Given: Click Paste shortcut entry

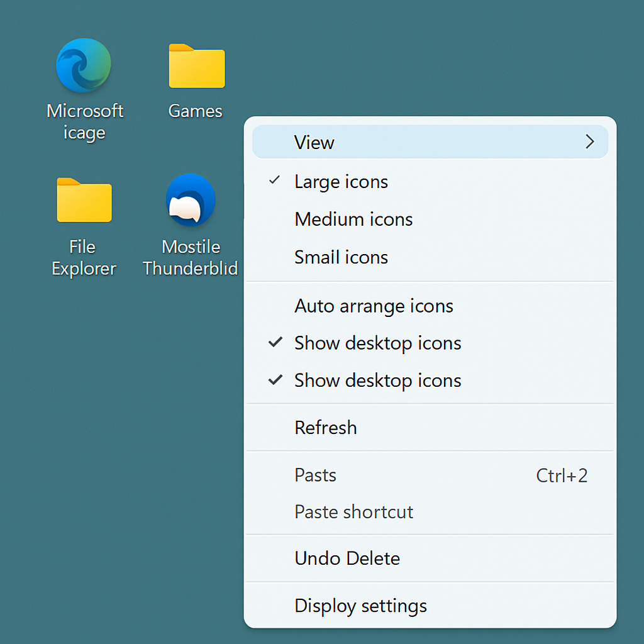Looking at the screenshot, I should click(x=430, y=512).
